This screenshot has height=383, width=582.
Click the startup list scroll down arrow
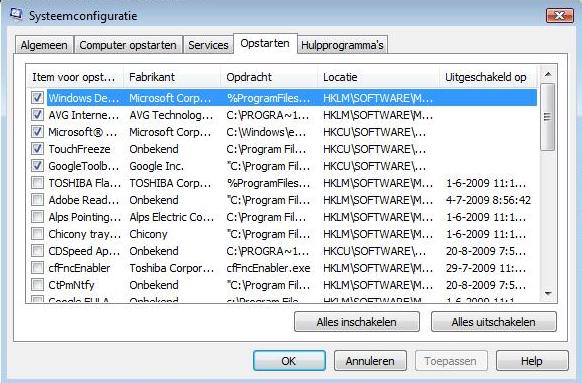point(548,294)
